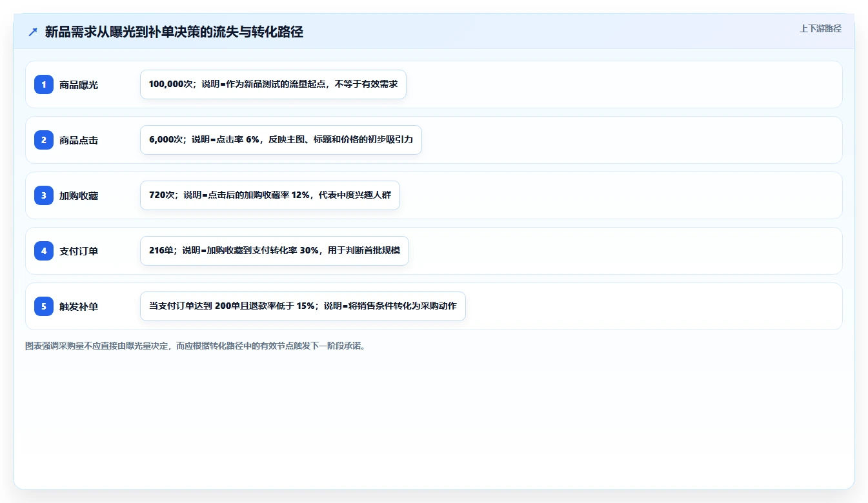Click the step 2 number badge
868x503 pixels.
tap(44, 140)
